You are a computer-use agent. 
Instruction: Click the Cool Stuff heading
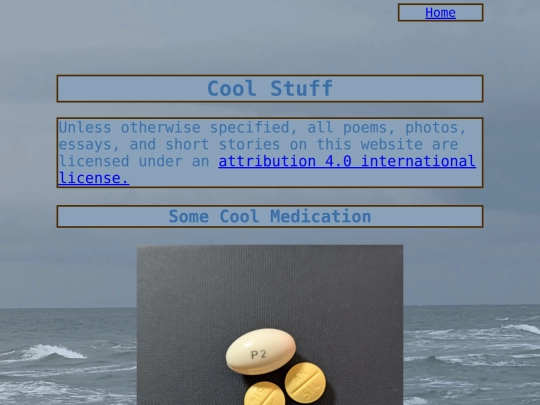pyautogui.click(x=270, y=89)
